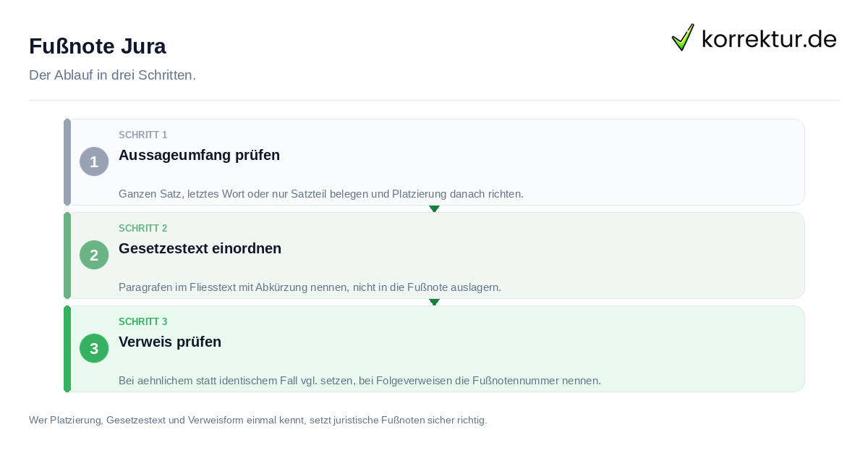Select the green step 3 number circle
Image resolution: width=868 pixels, height=456 pixels.
(x=94, y=348)
